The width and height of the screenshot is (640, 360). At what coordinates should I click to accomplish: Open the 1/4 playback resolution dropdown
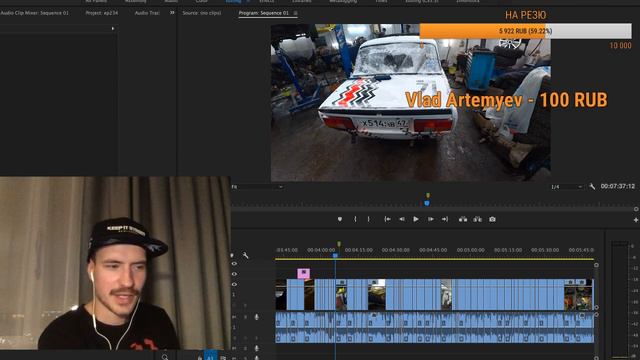[566, 187]
